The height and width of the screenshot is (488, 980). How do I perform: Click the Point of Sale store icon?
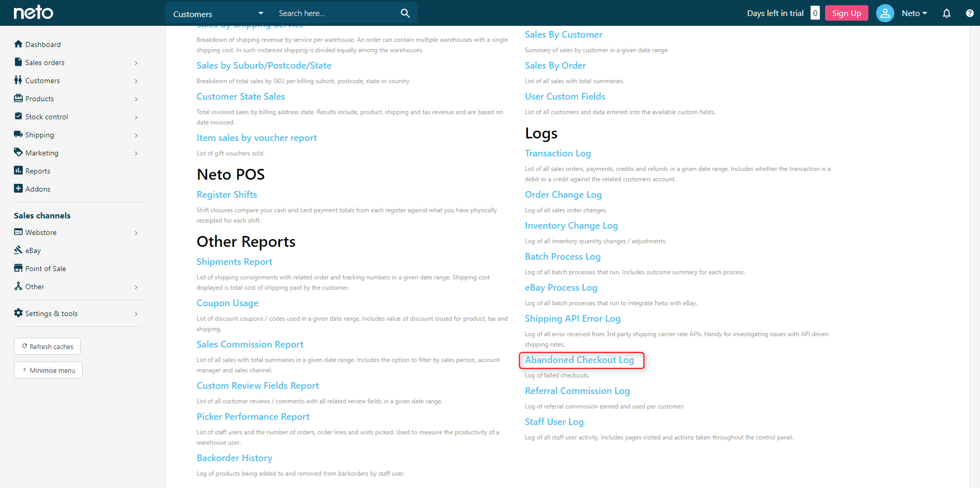pyautogui.click(x=19, y=268)
